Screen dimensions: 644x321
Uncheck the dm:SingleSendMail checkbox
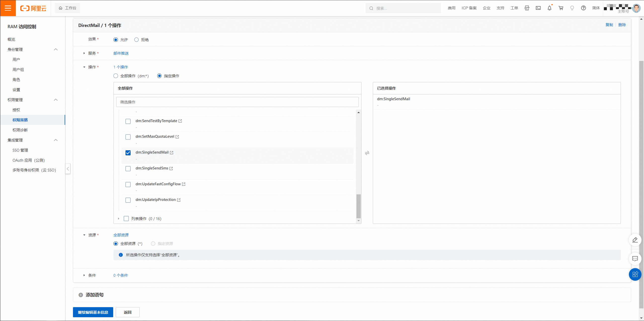[x=128, y=153]
